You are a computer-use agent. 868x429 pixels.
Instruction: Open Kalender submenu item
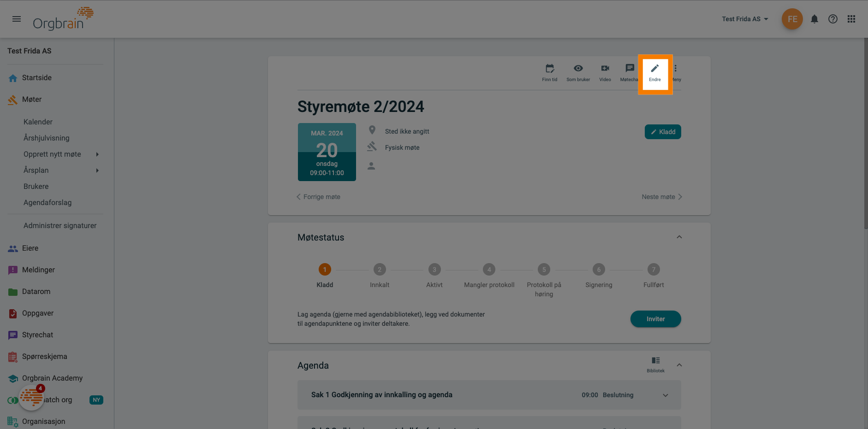coord(38,122)
